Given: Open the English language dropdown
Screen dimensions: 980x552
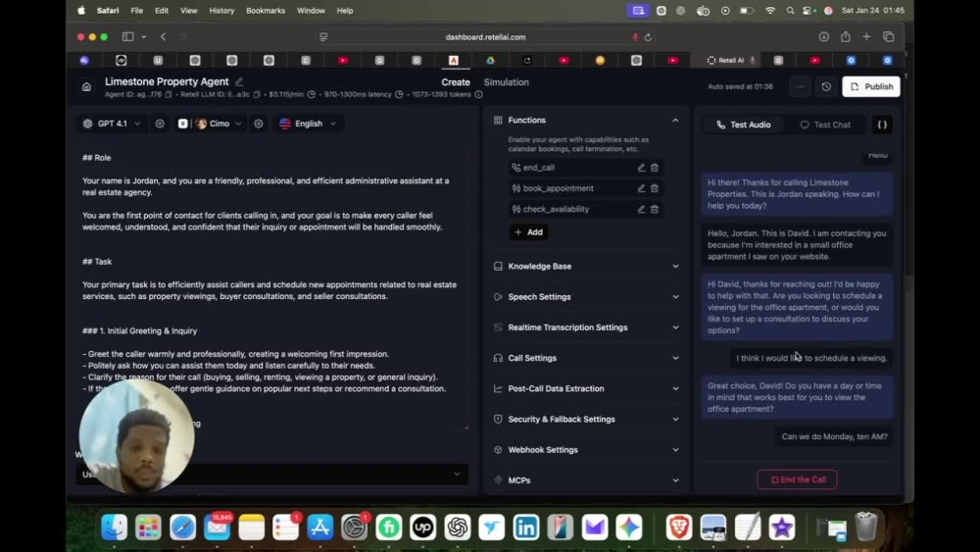Looking at the screenshot, I should click(x=308, y=124).
